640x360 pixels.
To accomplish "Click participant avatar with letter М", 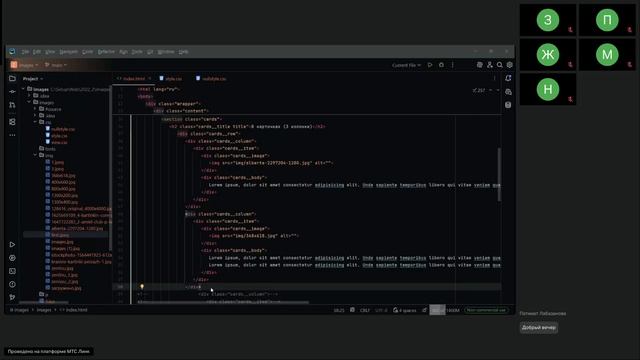I will pos(607,55).
